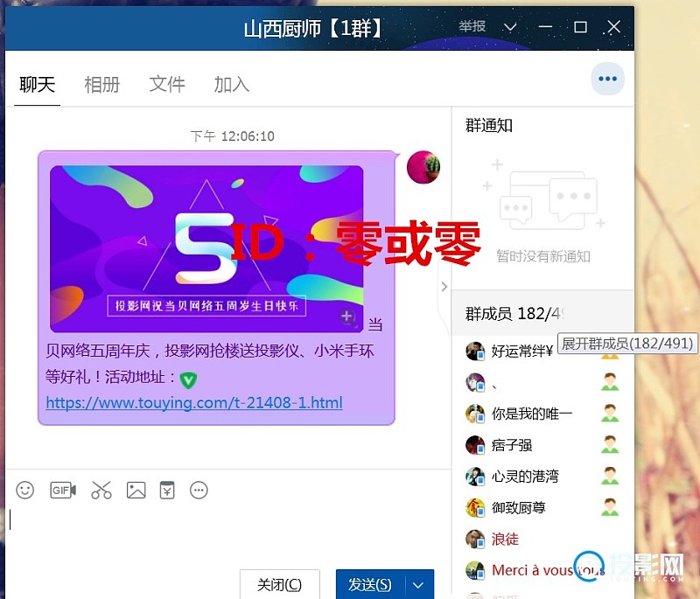Click the 关闭(C) button
700x599 pixels.
[x=279, y=584]
